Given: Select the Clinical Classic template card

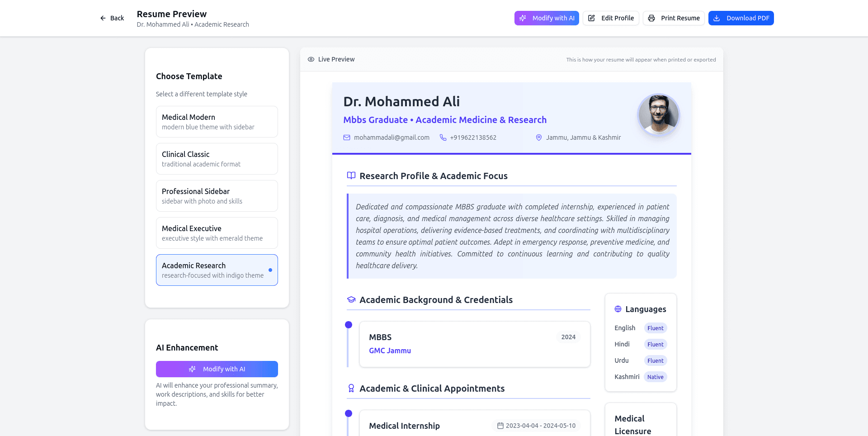Looking at the screenshot, I should [217, 159].
